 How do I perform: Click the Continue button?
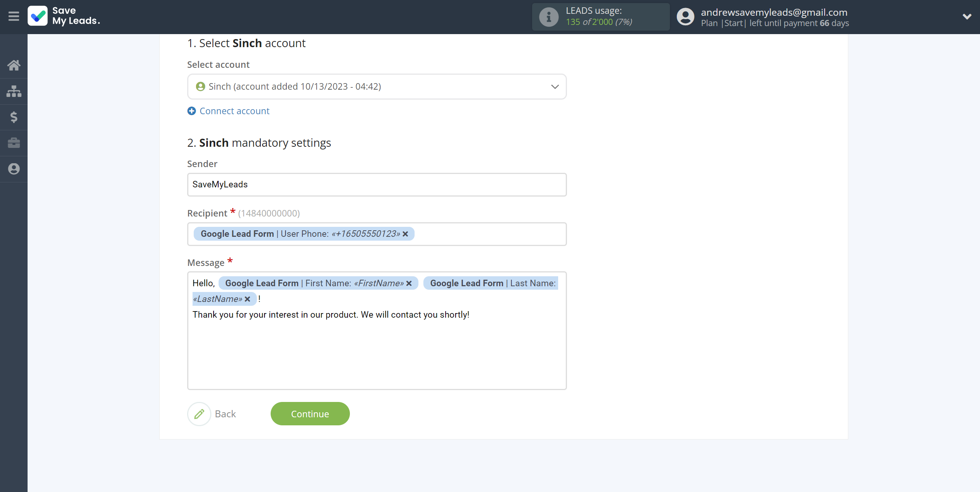click(x=310, y=414)
